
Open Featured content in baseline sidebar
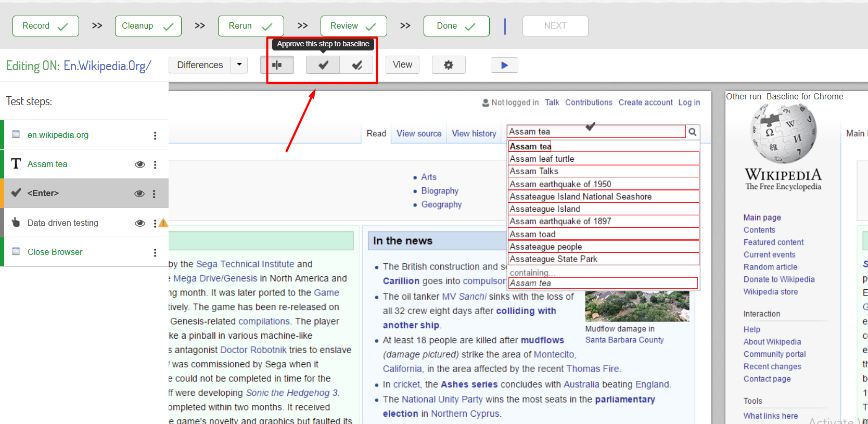[x=773, y=242]
